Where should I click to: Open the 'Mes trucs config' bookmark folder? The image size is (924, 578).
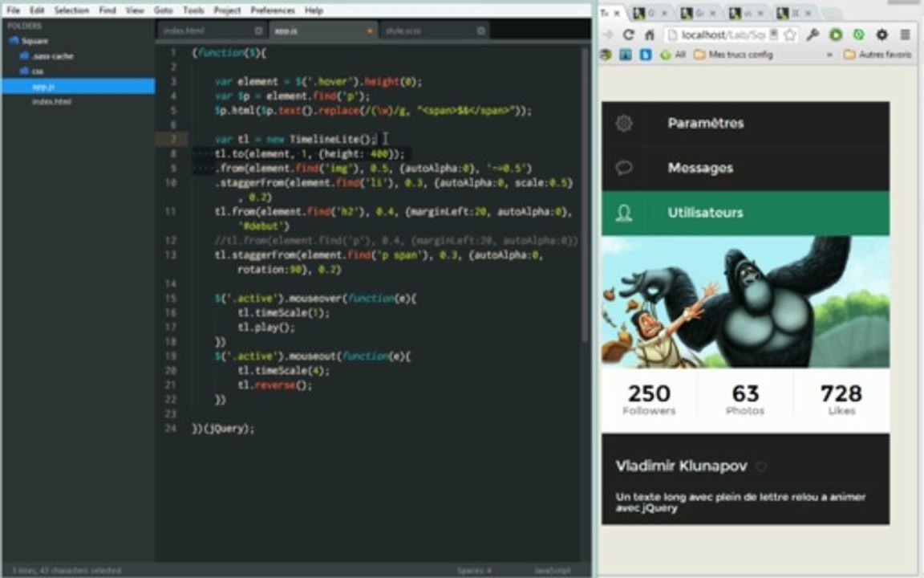tap(733, 55)
